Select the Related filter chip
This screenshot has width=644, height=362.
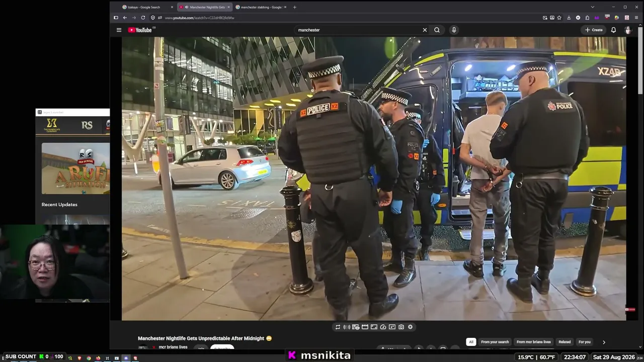[565, 342]
